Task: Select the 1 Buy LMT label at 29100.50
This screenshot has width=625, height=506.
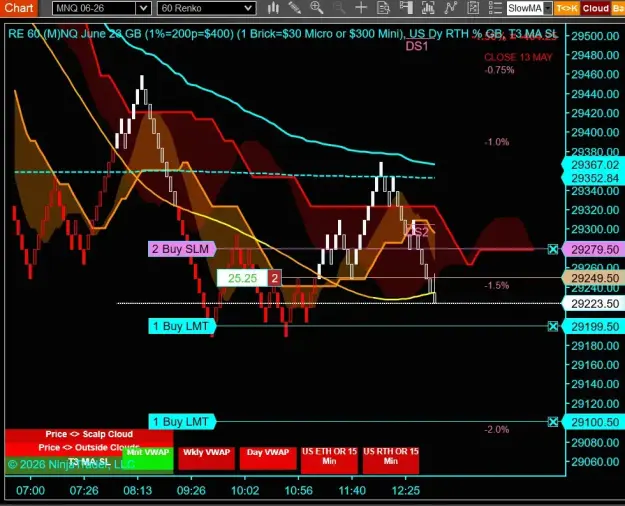Action: 182,421
